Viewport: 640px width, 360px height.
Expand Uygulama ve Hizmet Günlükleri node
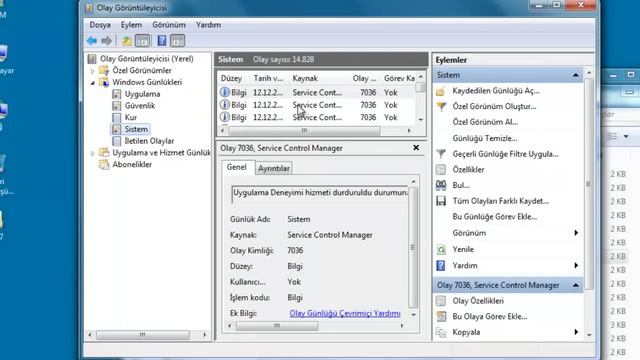(93, 153)
